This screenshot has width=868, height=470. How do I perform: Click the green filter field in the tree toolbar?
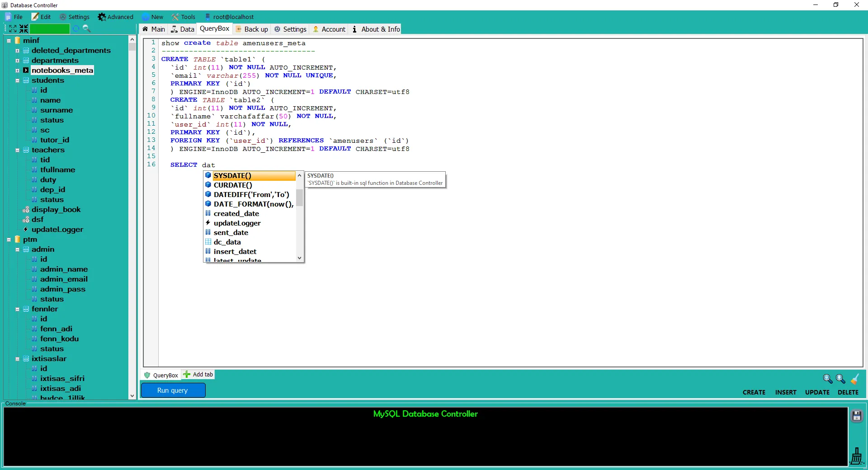(x=50, y=29)
